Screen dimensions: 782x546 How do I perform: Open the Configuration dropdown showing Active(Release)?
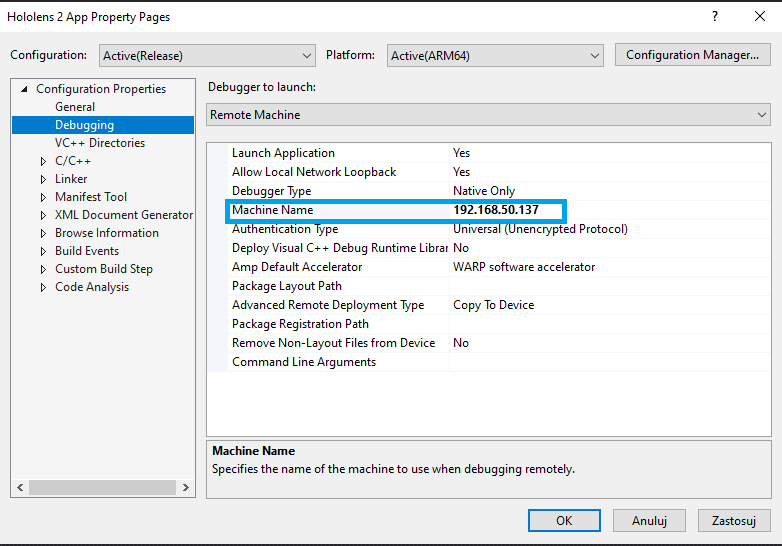coord(207,55)
